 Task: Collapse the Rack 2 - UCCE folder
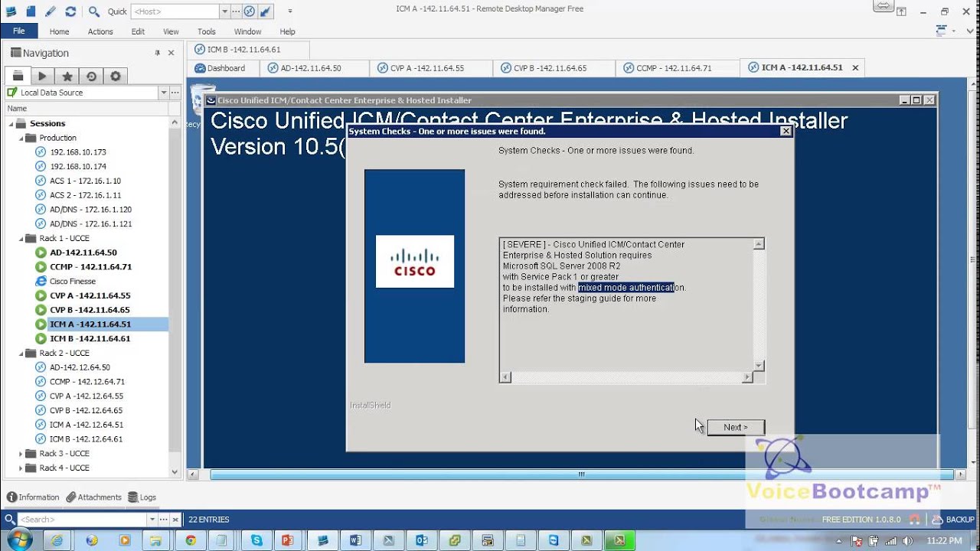coord(21,353)
